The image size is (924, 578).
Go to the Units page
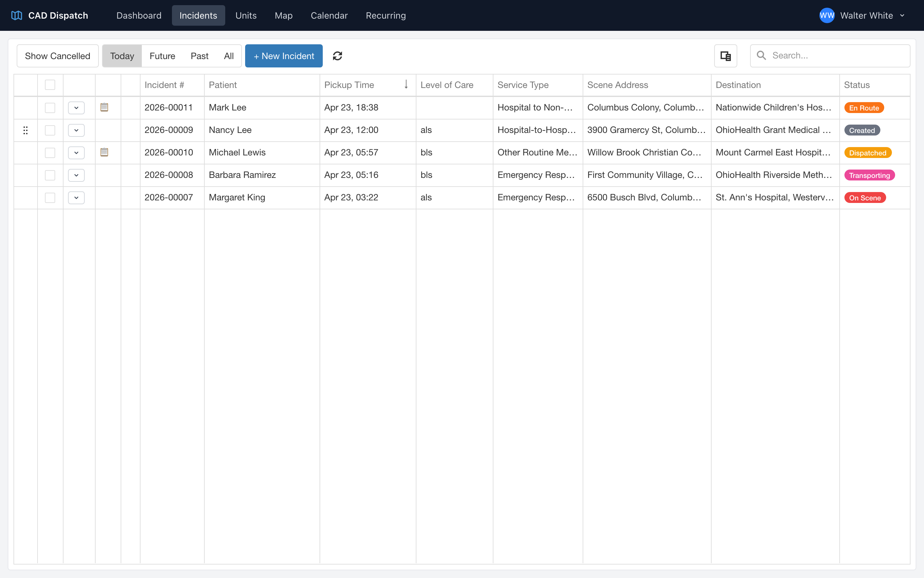[246, 15]
